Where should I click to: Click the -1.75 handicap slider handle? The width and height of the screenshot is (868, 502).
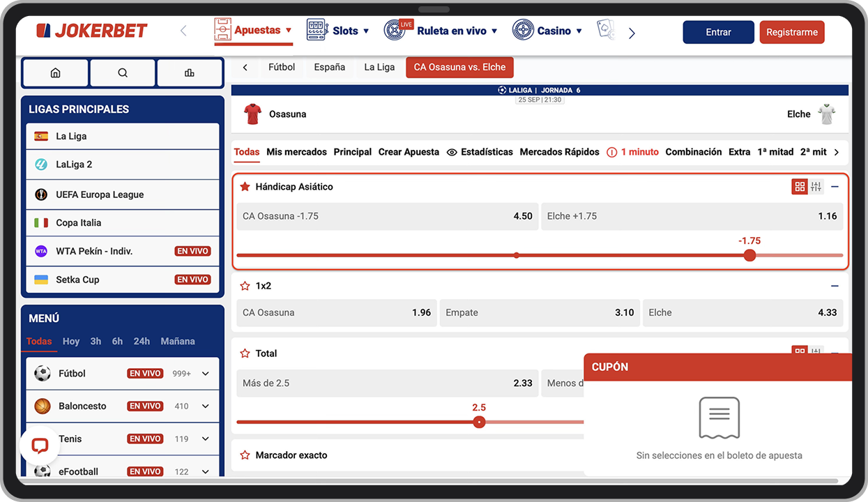749,255
